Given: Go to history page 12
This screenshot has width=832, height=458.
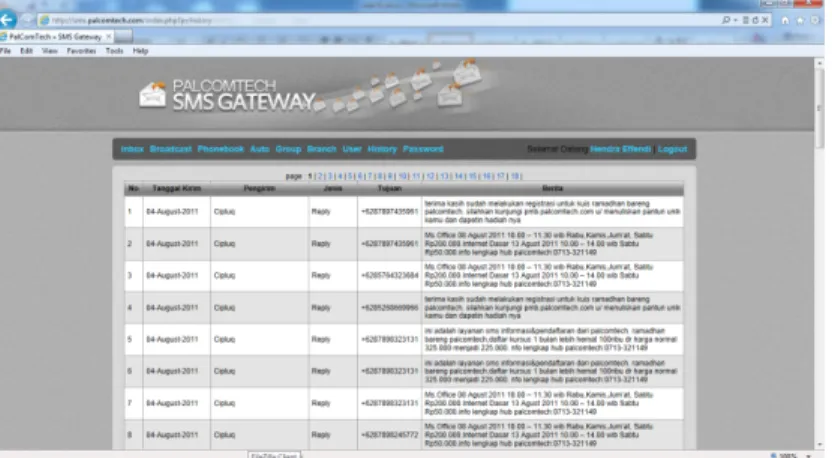Looking at the screenshot, I should coord(430,176).
